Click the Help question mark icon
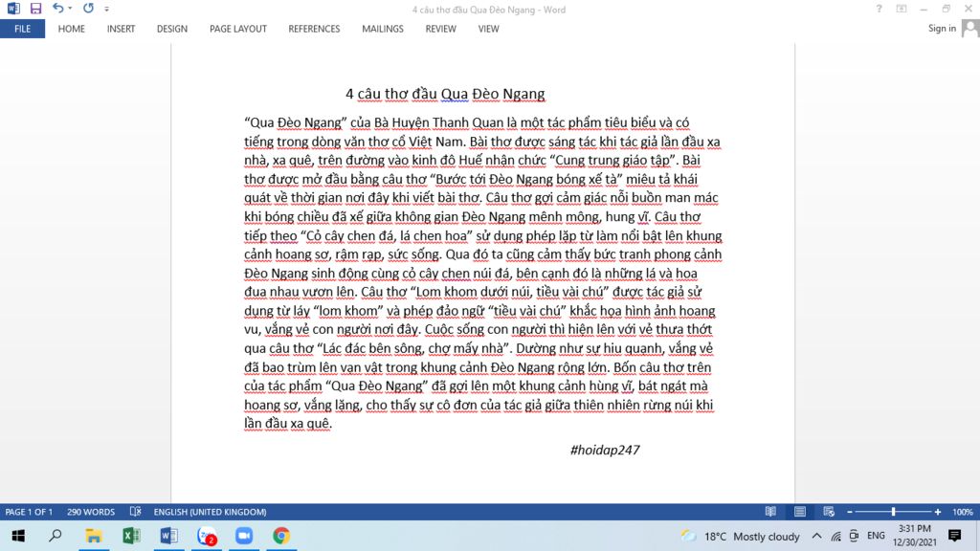Screen dimensions: 980x551 tap(879, 9)
